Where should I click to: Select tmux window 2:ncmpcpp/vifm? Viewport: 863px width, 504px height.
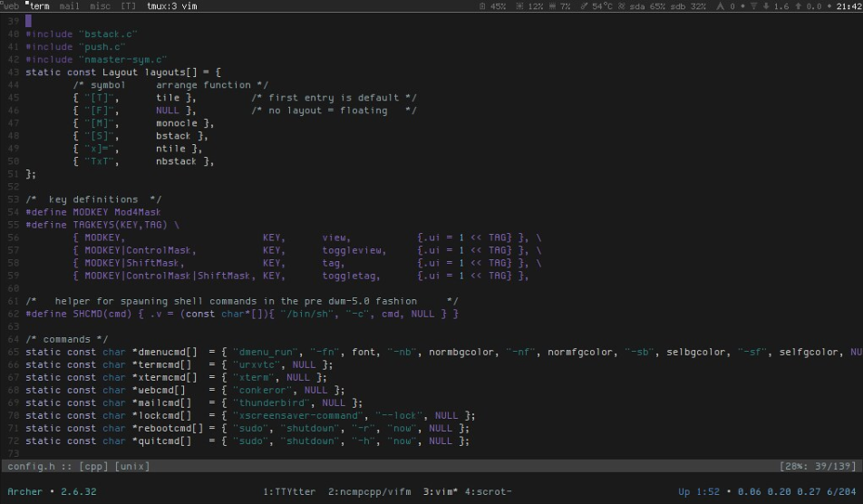click(369, 491)
